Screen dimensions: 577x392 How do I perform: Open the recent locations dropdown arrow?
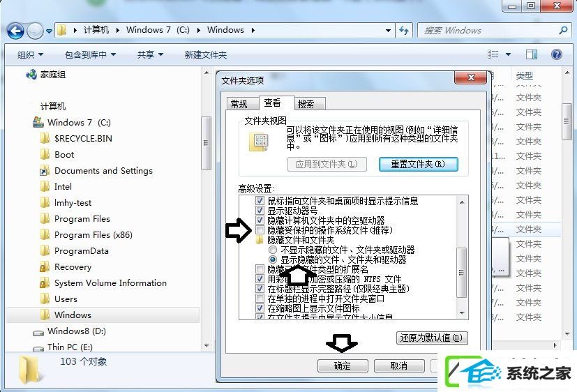49,31
